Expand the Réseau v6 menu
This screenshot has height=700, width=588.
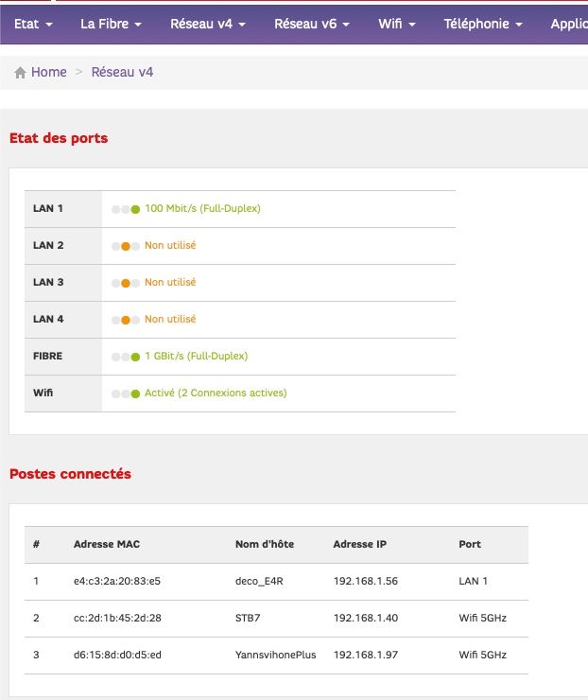311,24
